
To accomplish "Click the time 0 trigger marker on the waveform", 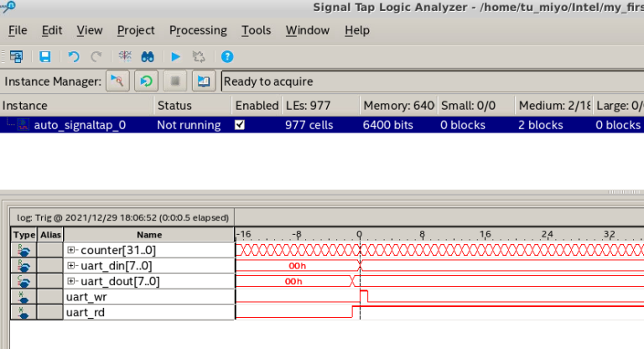I will 360,235.
